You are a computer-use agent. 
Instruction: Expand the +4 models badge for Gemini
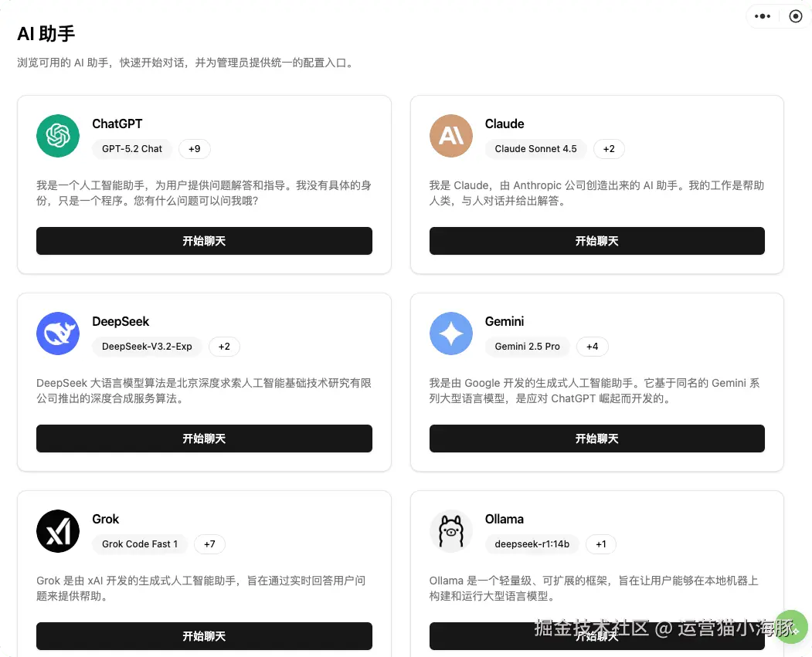[x=593, y=347]
